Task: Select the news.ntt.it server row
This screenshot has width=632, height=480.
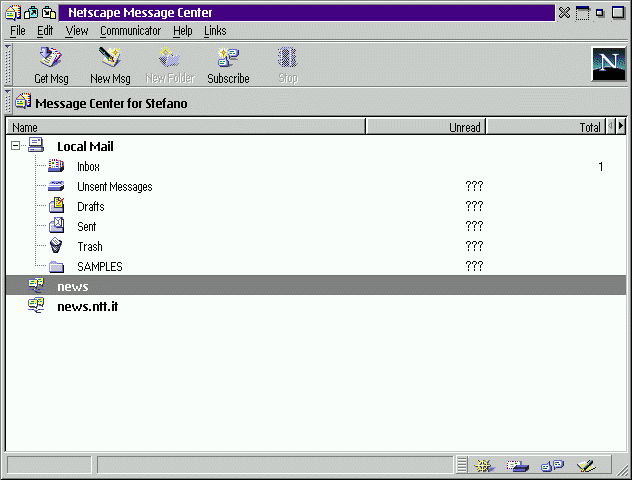Action: pyautogui.click(x=316, y=306)
